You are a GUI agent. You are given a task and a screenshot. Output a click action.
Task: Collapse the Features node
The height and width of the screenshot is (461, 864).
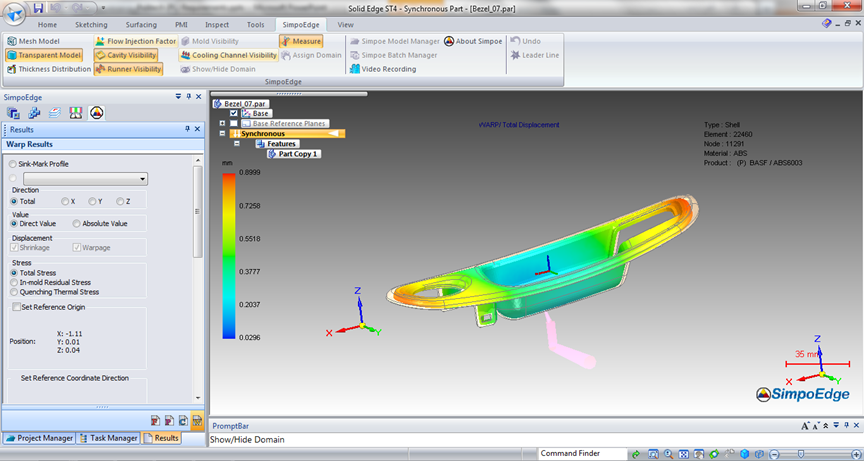pos(236,144)
